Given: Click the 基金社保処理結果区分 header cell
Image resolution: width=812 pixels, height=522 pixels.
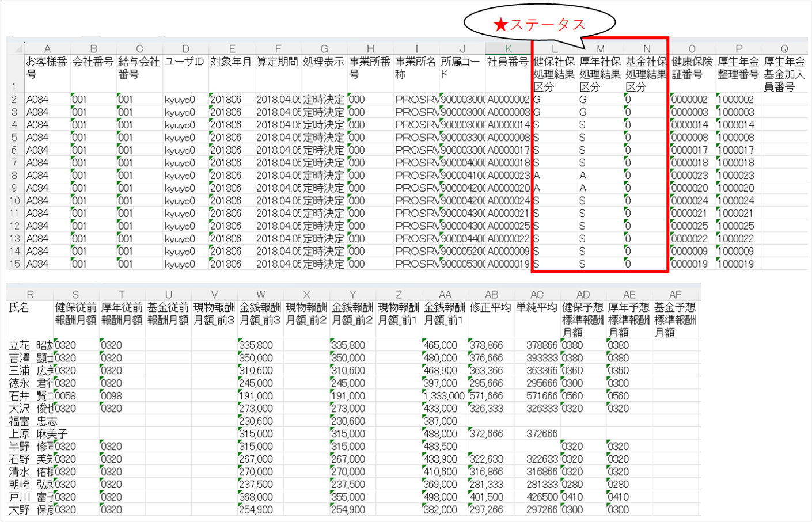Looking at the screenshot, I should (x=647, y=74).
